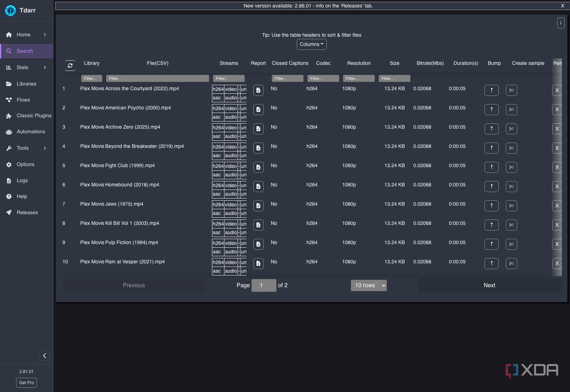Click the refresh table icon

pos(70,66)
